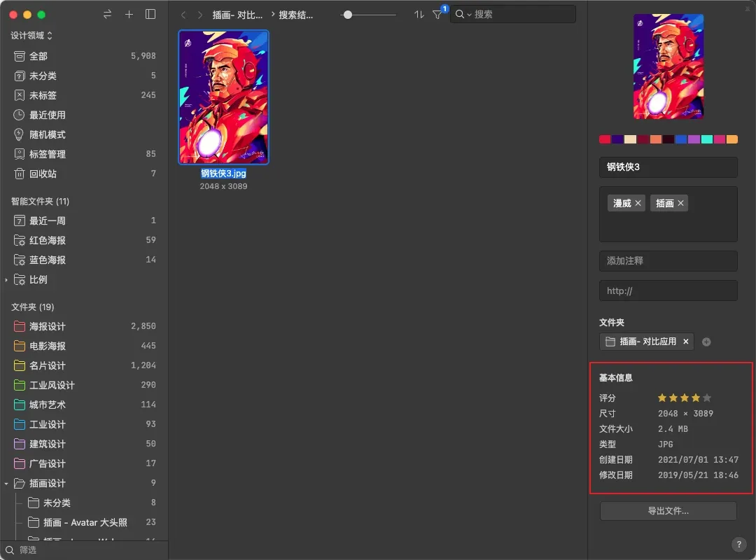Image resolution: width=756 pixels, height=560 pixels.
Task: Open folder 海报设计
Action: [84, 326]
